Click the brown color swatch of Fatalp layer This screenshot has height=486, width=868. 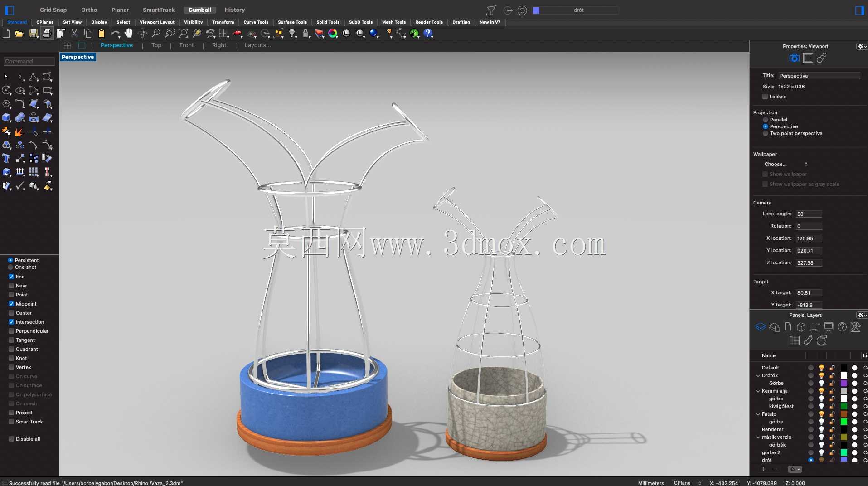click(844, 414)
